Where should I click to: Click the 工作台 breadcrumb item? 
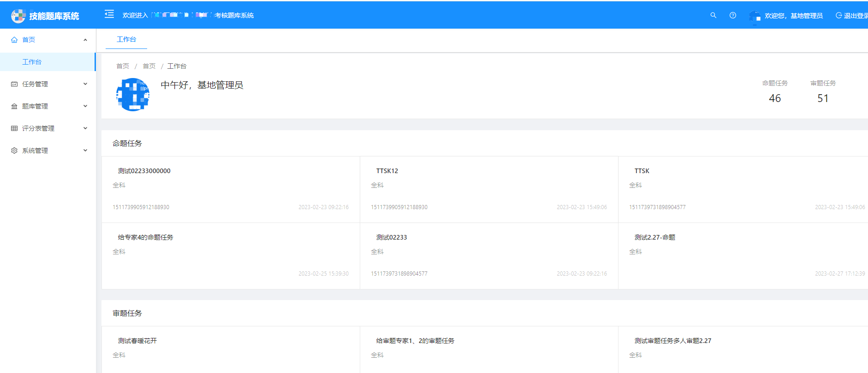click(177, 66)
